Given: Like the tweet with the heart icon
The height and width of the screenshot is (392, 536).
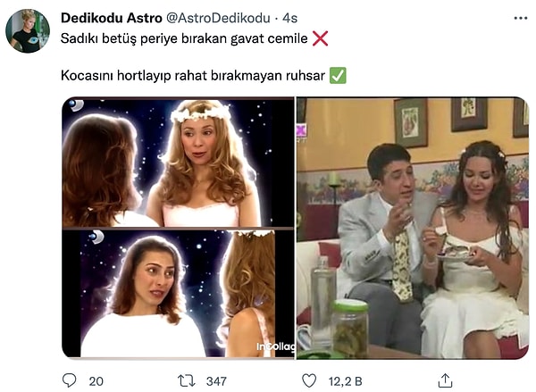Looking at the screenshot, I should tap(309, 380).
